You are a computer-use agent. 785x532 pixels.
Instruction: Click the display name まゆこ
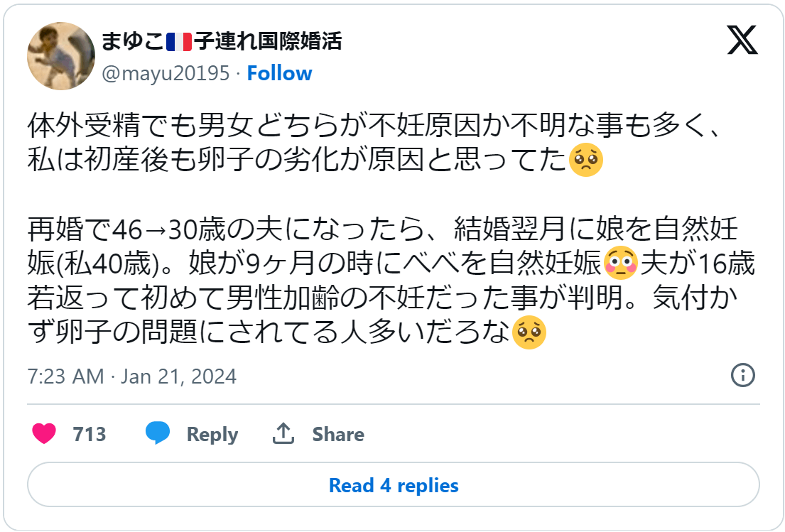[x=134, y=42]
